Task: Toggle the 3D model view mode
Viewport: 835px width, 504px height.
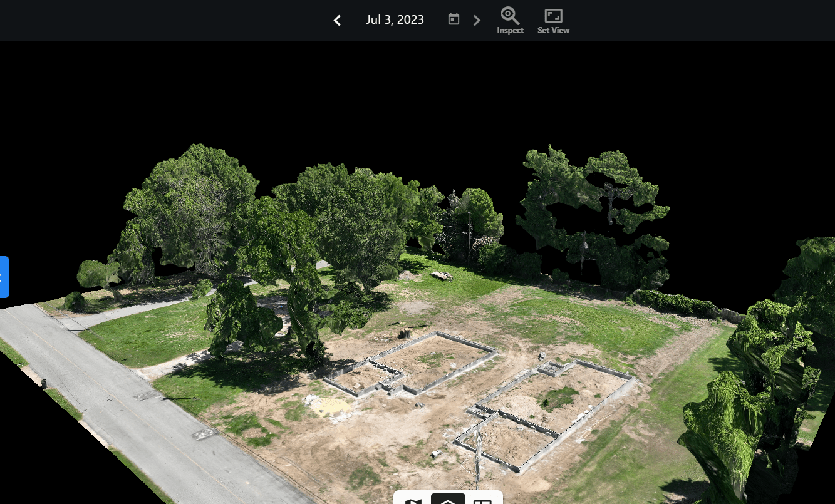Action: 448,501
